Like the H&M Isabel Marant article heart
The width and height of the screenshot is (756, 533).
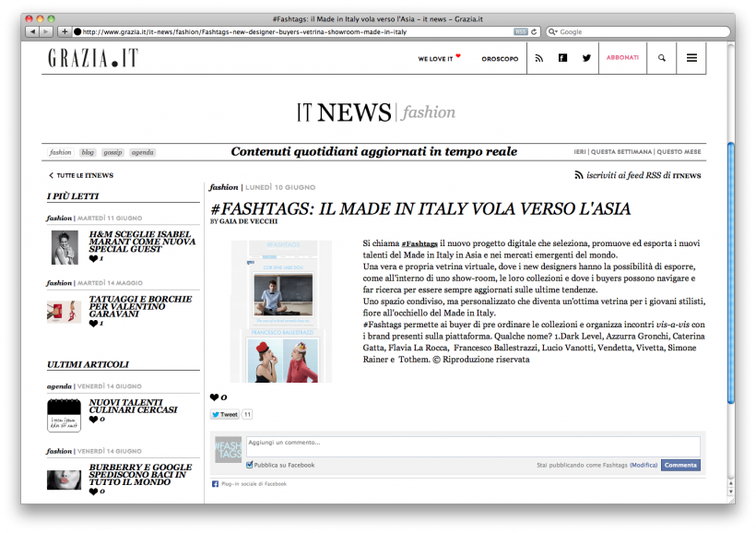tap(93, 258)
